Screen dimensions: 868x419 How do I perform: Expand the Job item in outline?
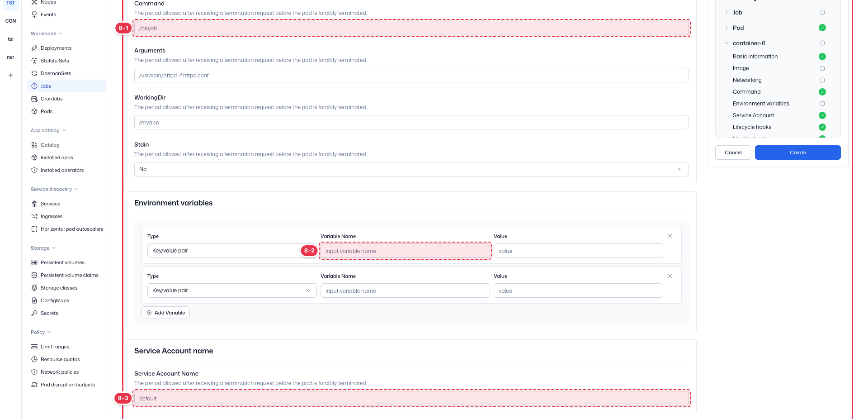tap(726, 13)
